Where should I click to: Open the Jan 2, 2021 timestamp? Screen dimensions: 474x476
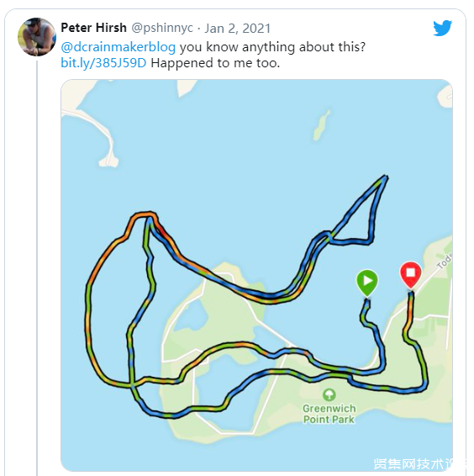pos(237,29)
